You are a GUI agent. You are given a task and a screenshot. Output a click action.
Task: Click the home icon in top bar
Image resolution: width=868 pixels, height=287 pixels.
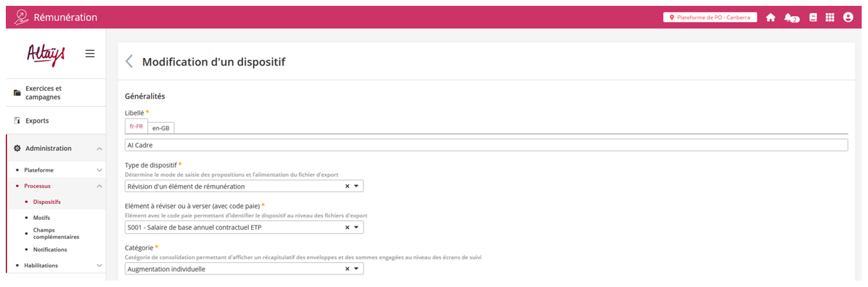(770, 17)
